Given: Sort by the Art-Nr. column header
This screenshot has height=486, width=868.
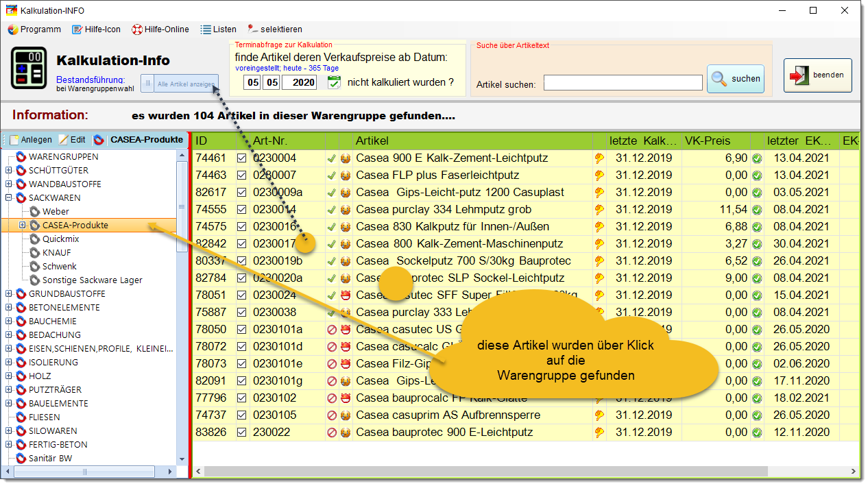Looking at the screenshot, I should [287, 141].
